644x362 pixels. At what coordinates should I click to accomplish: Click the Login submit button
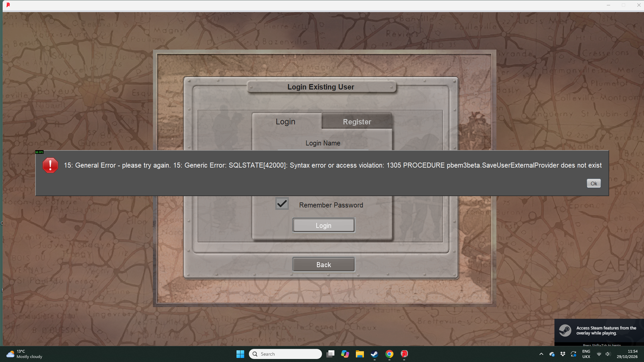324,225
